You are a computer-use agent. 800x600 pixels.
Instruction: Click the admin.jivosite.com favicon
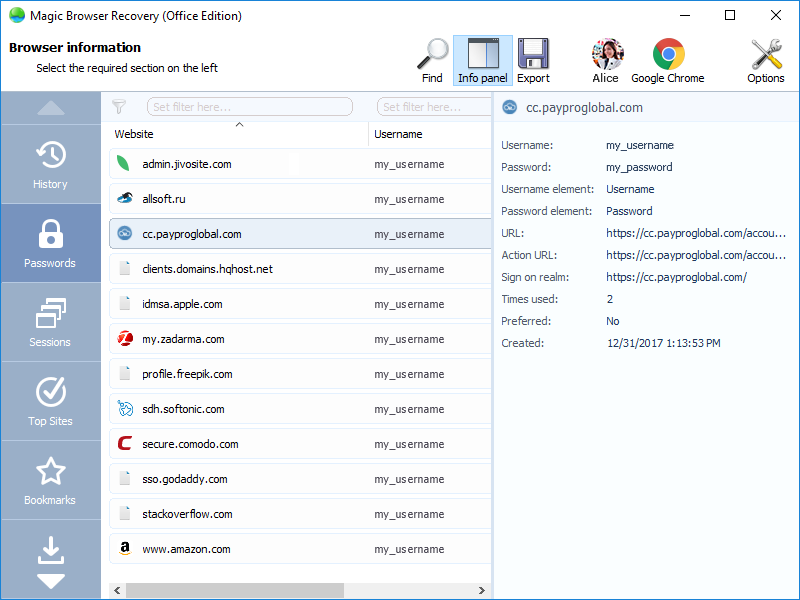[125, 164]
